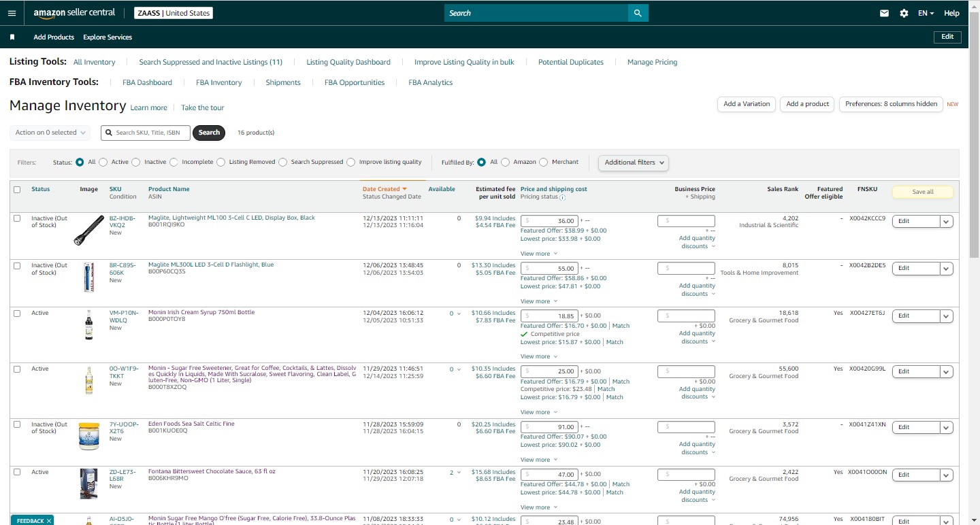Open the mail messages icon

point(884,13)
